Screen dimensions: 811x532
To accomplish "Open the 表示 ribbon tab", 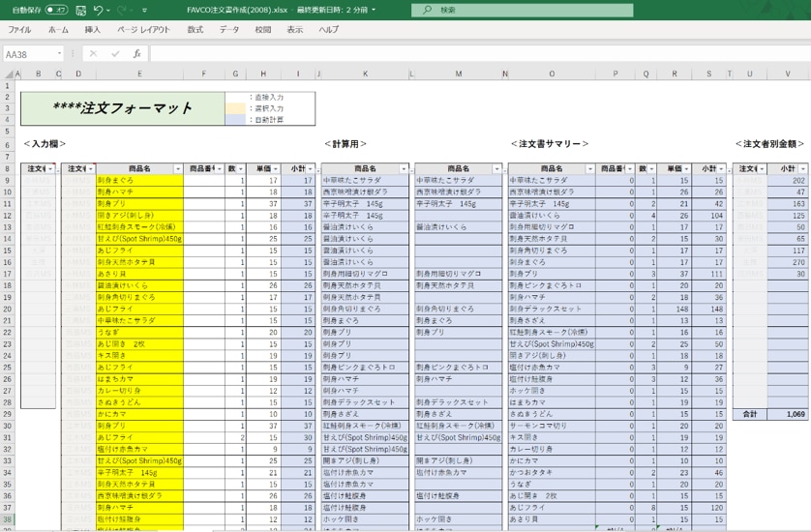I will tap(295, 29).
